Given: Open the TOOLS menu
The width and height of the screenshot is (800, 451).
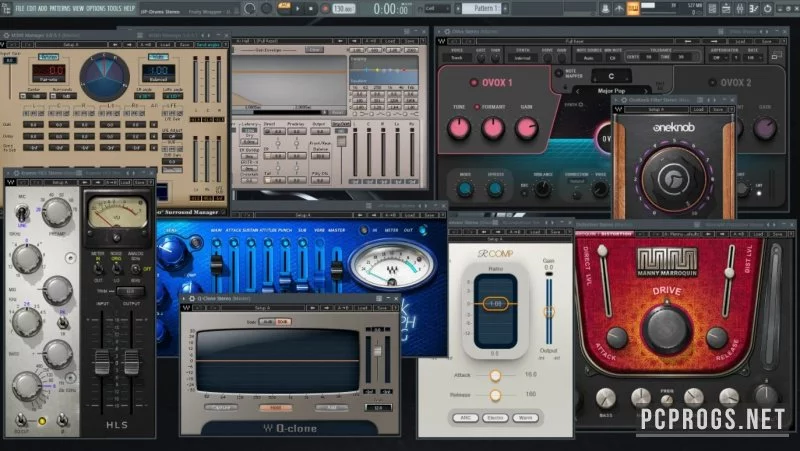Looking at the screenshot, I should [x=115, y=8].
